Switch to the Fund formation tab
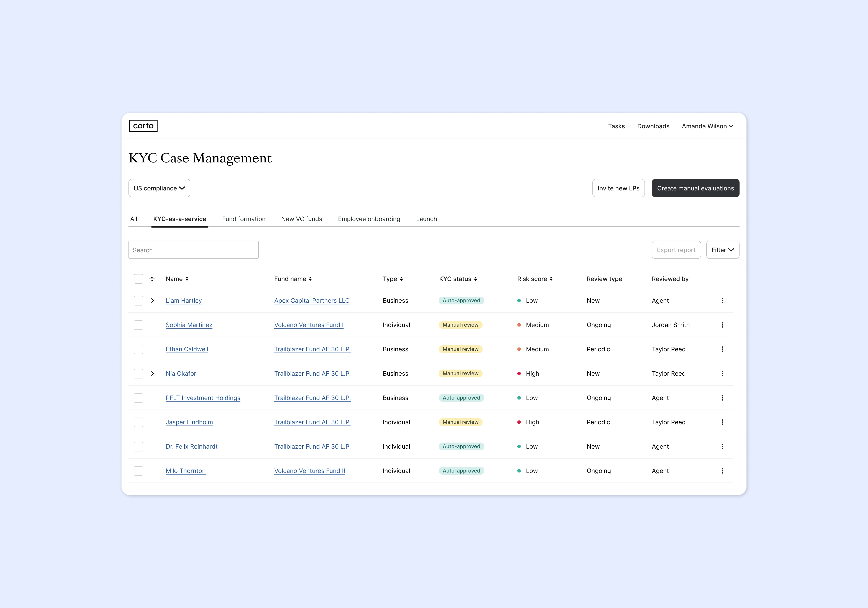The image size is (868, 608). click(x=244, y=219)
